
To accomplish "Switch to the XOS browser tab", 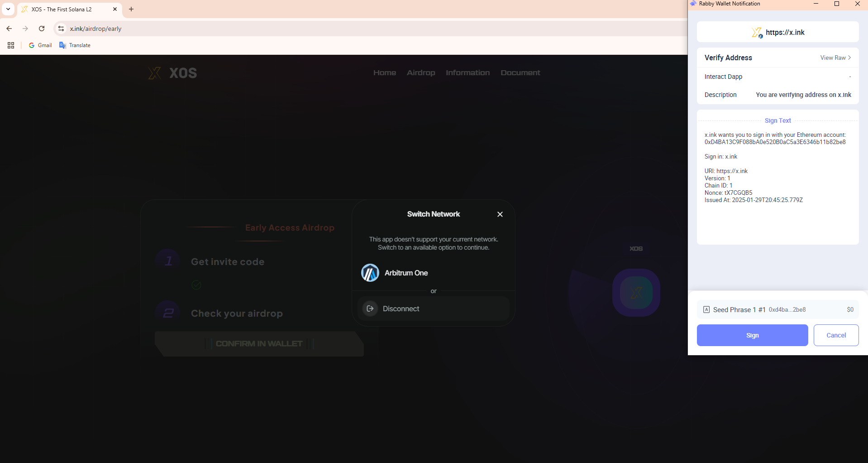I will [63, 9].
